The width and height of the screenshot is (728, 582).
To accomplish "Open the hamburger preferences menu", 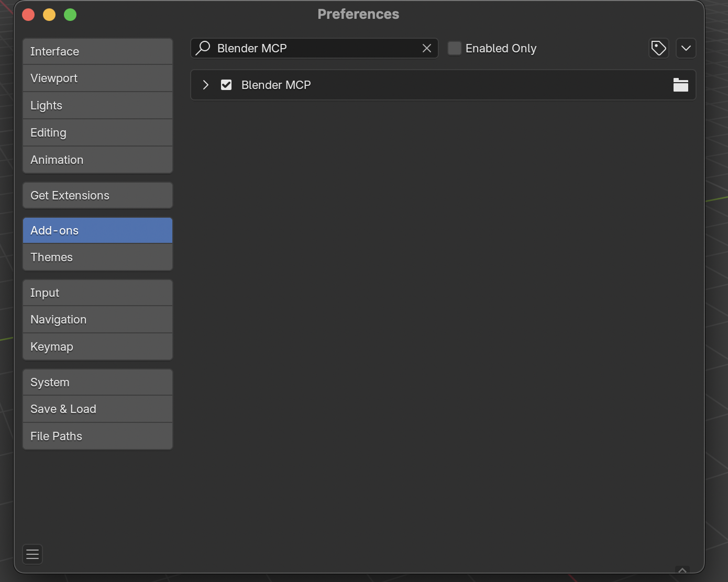I will point(32,554).
